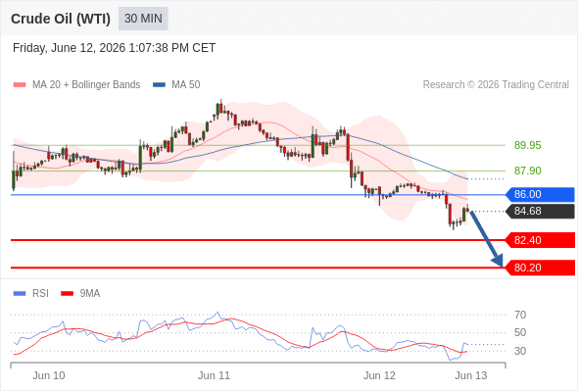Click the MA 20 + Bollinger Bands legend swatch
Screen dimensions: 578x392
pyautogui.click(x=20, y=85)
